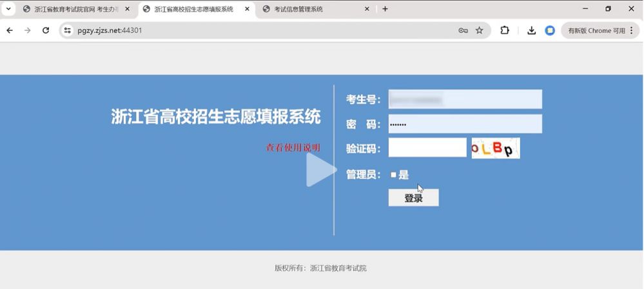Click the browser back arrow

10,30
